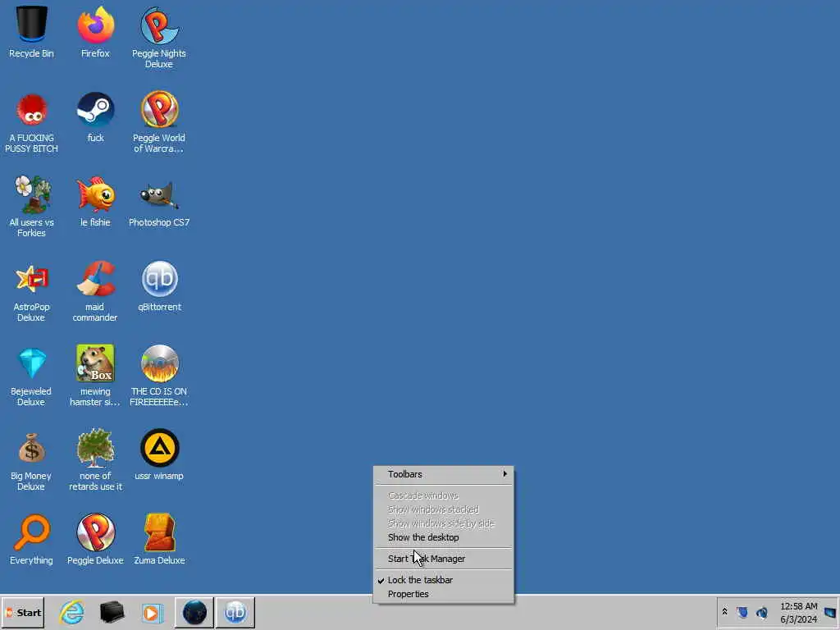
Task: Click the monitor icon at the tray's right end
Action: [830, 612]
